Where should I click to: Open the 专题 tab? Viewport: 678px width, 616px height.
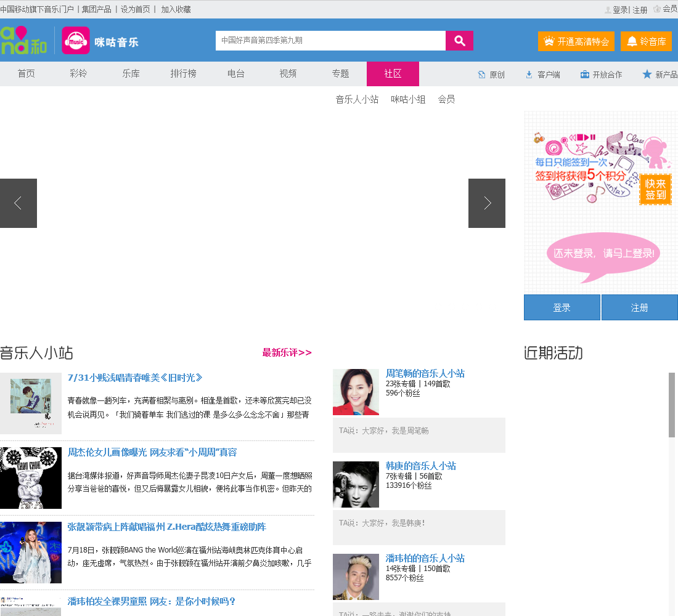point(340,73)
